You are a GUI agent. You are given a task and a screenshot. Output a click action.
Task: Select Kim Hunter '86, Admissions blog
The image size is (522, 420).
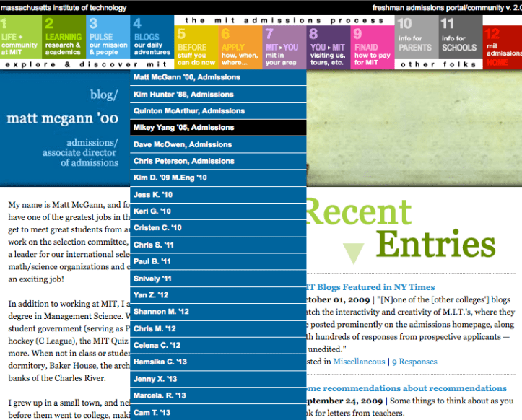(218, 95)
